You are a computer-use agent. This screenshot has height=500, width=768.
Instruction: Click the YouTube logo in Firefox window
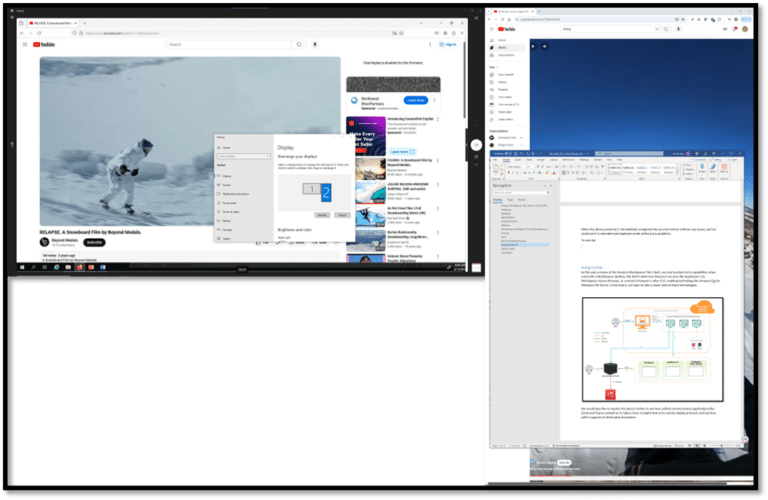point(44,45)
